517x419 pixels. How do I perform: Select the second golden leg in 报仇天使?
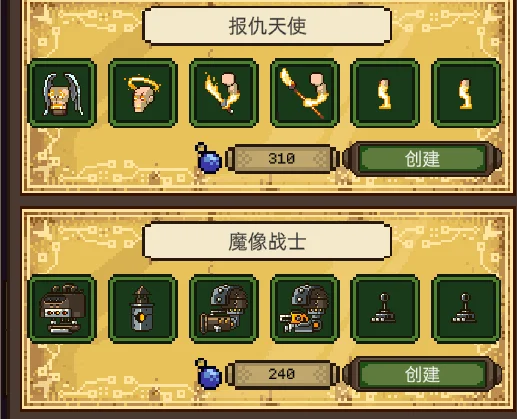click(x=466, y=93)
